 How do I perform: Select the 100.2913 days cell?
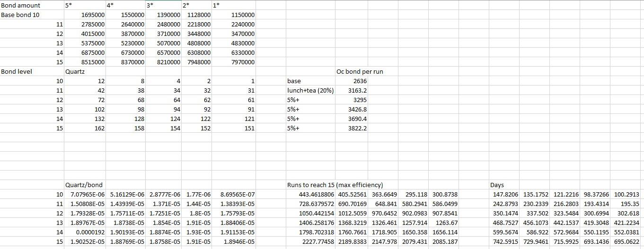625,194
